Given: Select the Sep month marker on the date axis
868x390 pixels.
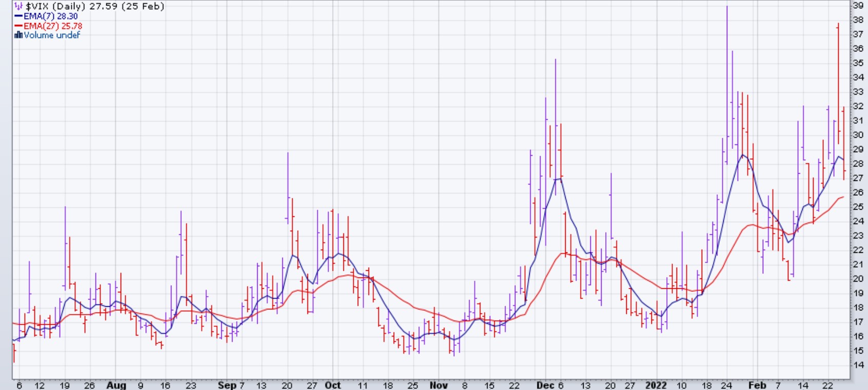Looking at the screenshot, I should pos(226,385).
